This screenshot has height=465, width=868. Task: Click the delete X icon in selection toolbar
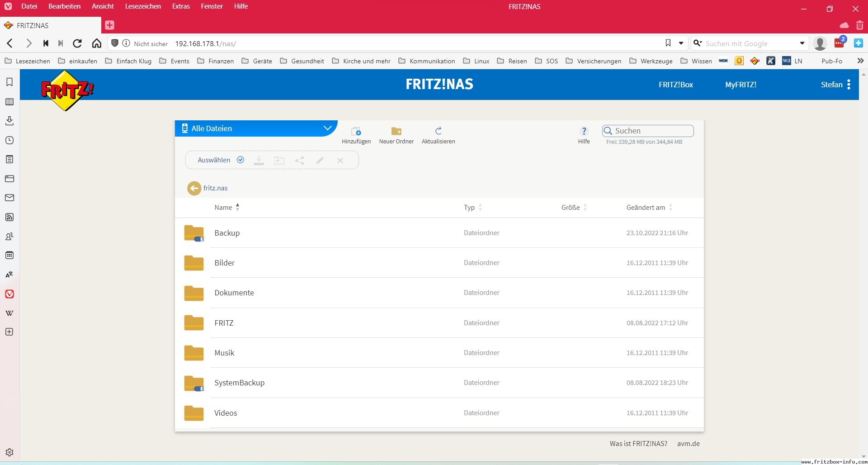(x=340, y=160)
